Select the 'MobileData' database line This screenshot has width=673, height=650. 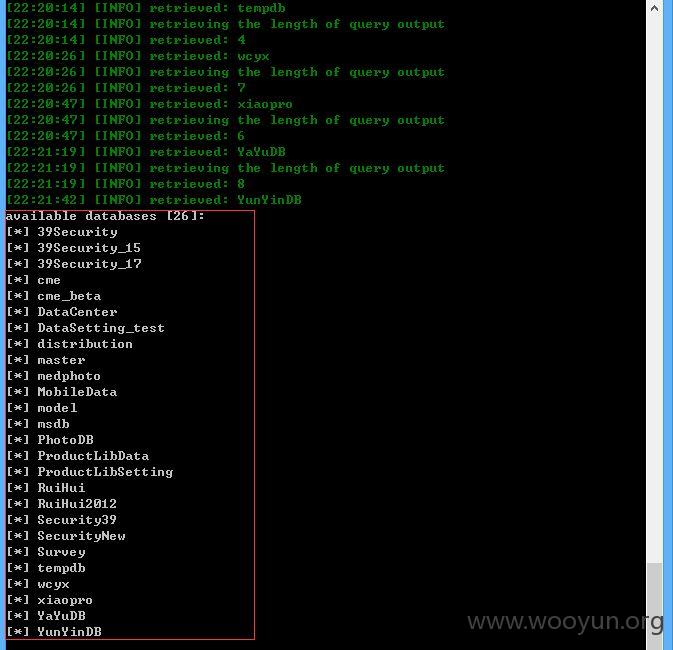62,392
